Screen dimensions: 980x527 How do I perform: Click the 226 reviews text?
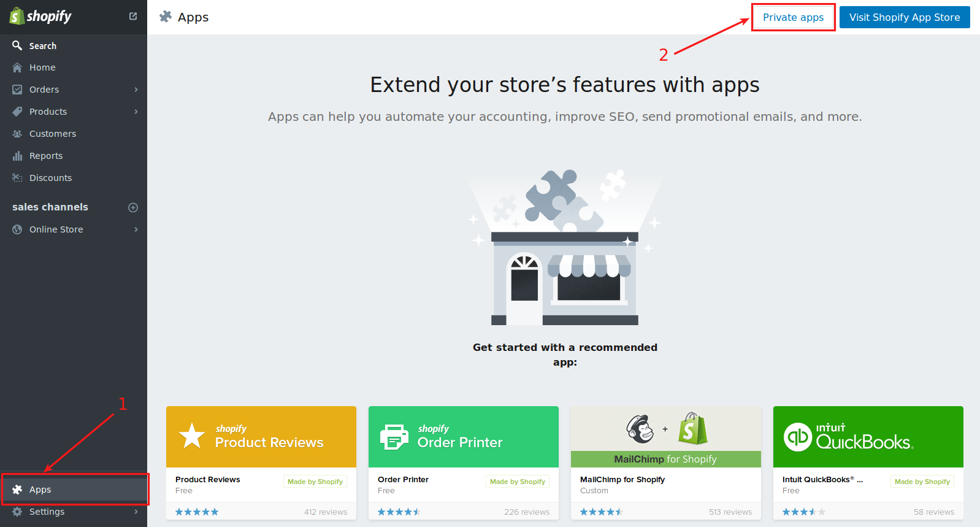tap(527, 512)
